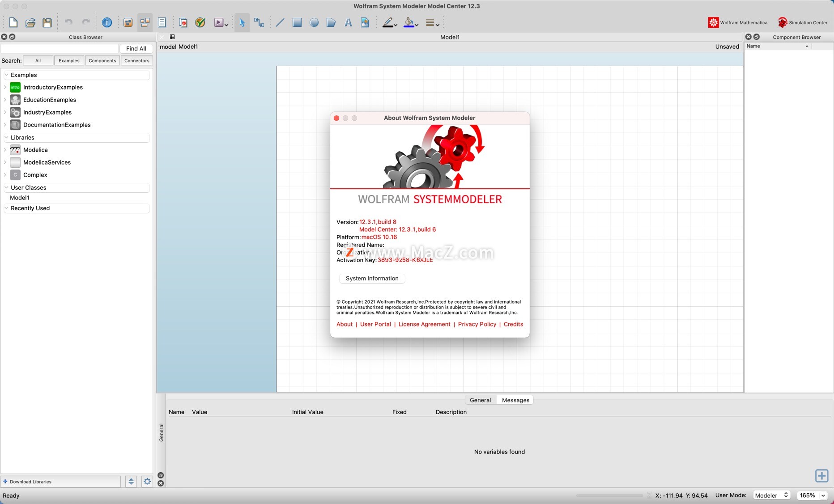Viewport: 834px width, 504px height.
Task: Collapse the User Classes section
Action: pyautogui.click(x=6, y=187)
